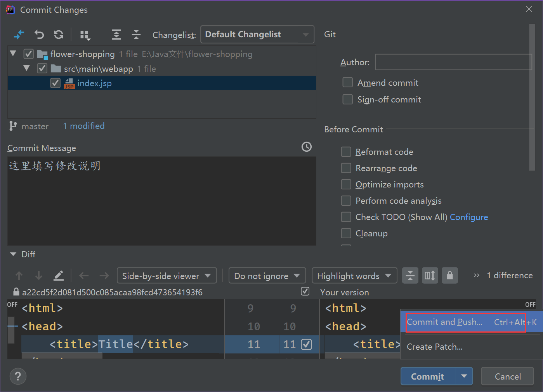
Task: Show more diff toolbar actions chevrons
Action: pos(477,276)
